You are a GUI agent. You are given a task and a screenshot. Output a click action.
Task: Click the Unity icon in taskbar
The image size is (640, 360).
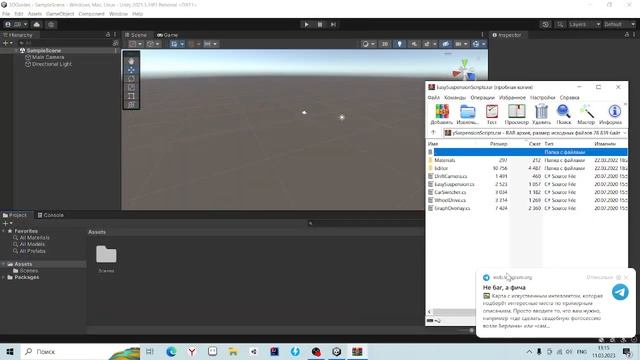pyautogui.click(x=336, y=351)
